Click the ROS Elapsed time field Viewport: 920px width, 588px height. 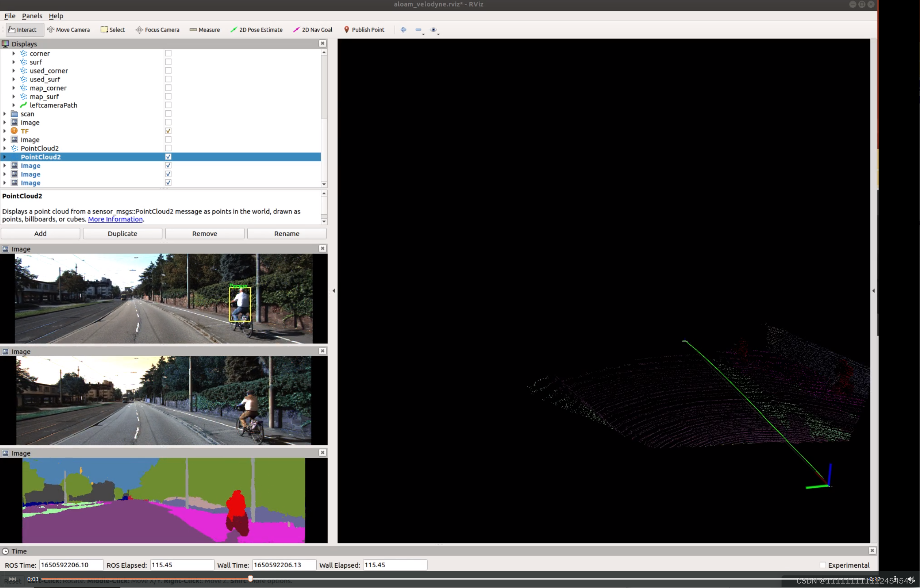[x=181, y=565]
